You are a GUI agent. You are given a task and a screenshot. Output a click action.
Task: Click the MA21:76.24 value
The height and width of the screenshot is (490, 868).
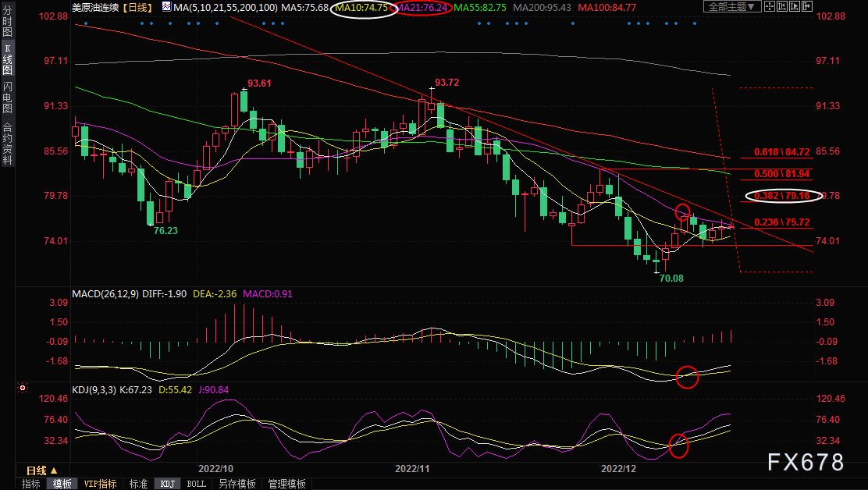(422, 7)
